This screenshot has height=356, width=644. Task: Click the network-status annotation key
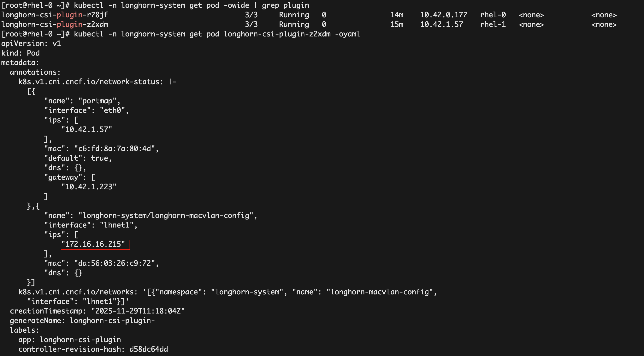click(x=91, y=82)
